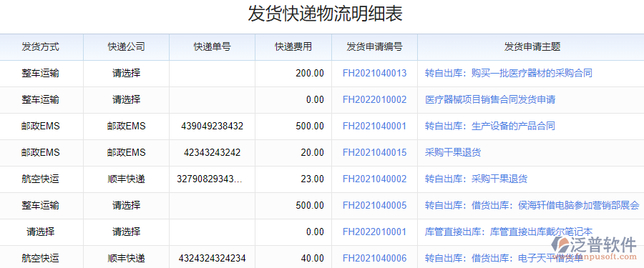Click the 快递单号 column header
Image resolution: width=644 pixels, height=268 pixels.
pos(213,46)
